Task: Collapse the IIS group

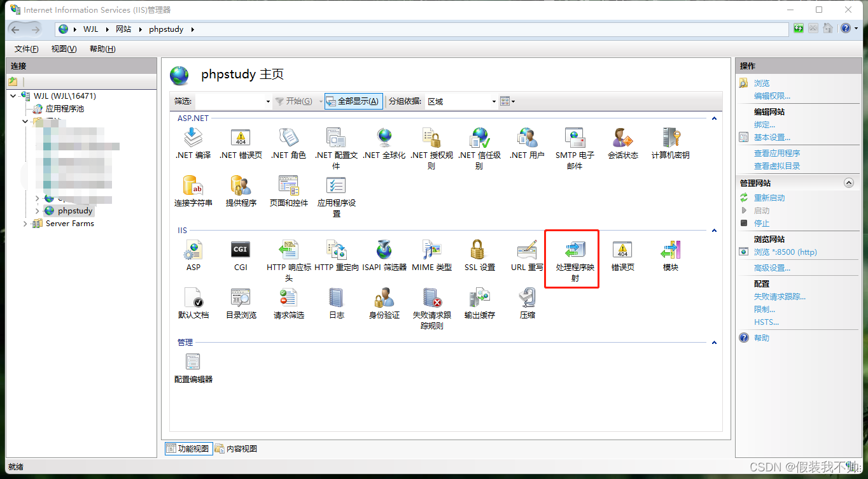Action: [714, 231]
